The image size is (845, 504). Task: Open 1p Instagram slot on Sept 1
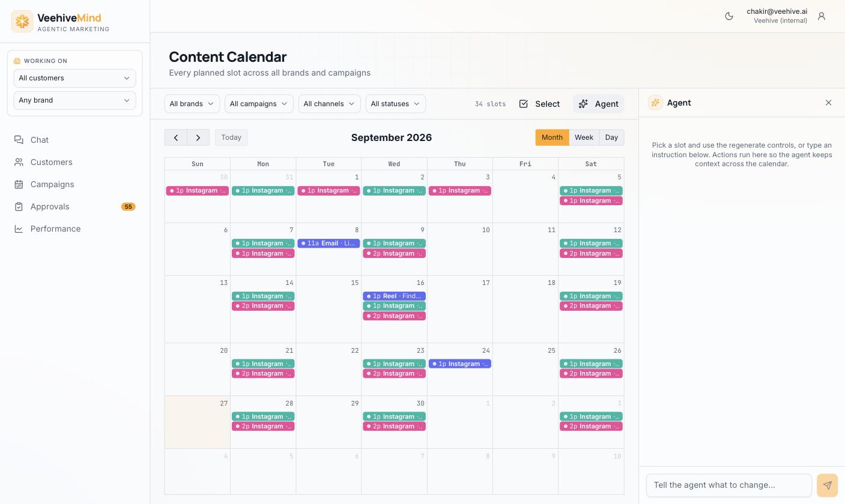click(329, 190)
